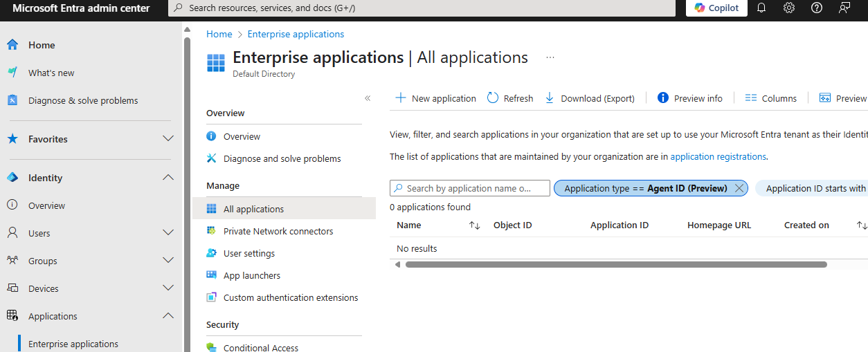Image resolution: width=868 pixels, height=352 pixels.
Task: Click the Users person icon
Action: 12,233
